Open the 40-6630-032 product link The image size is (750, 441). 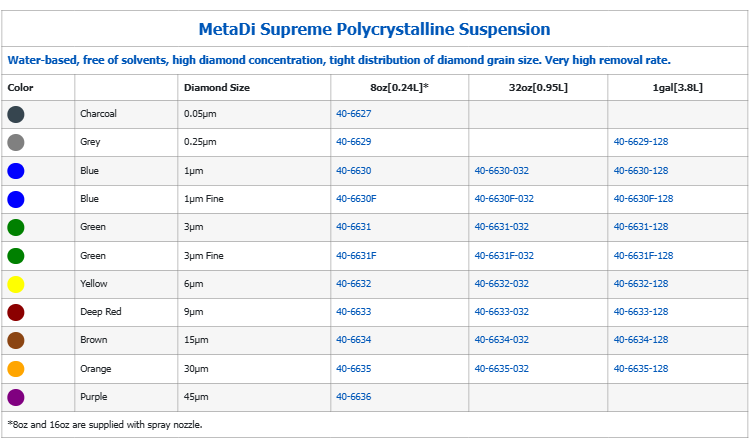click(x=502, y=171)
